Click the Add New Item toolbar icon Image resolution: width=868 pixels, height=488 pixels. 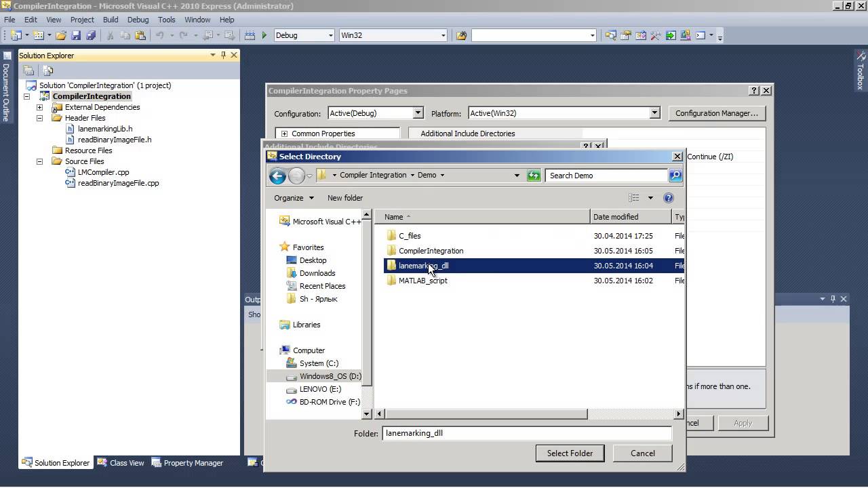click(39, 35)
